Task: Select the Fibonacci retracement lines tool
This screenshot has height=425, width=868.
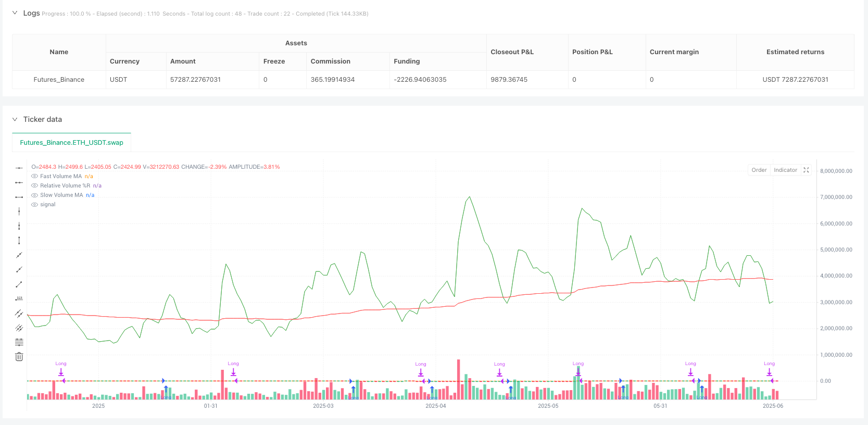Action: coord(19,342)
